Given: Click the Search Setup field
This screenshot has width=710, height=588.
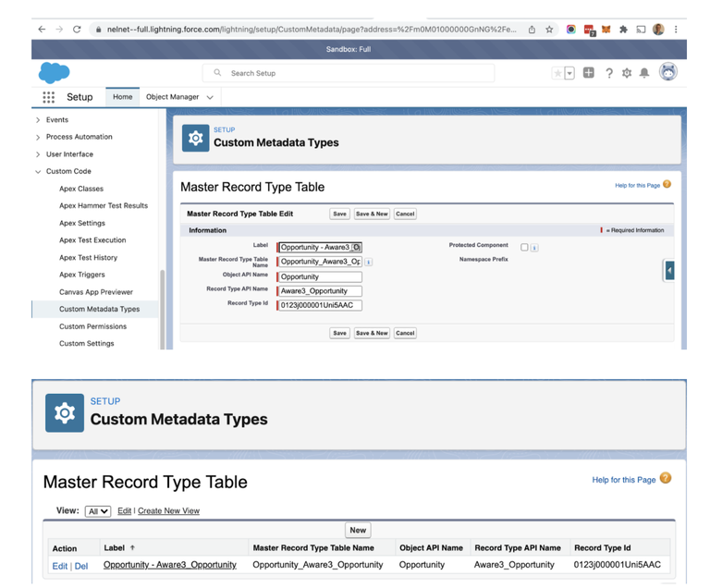Looking at the screenshot, I should [349, 73].
